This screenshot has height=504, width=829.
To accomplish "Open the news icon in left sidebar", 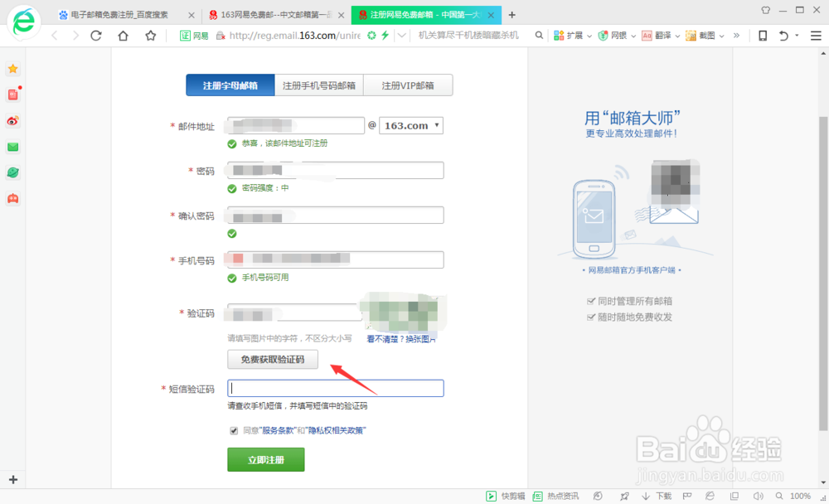I will (x=13, y=94).
